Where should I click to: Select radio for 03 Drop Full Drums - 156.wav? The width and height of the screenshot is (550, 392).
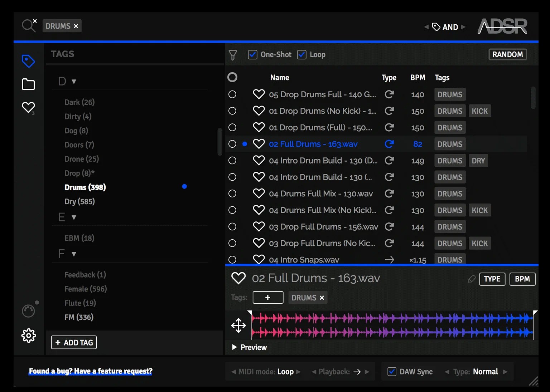coord(232,226)
